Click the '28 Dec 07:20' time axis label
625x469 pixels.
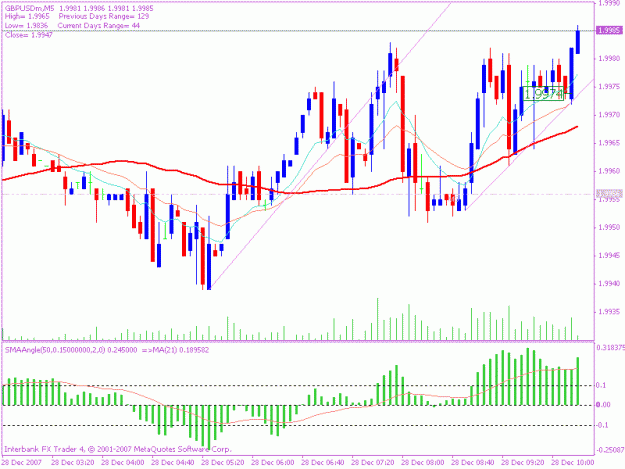coord(373,463)
